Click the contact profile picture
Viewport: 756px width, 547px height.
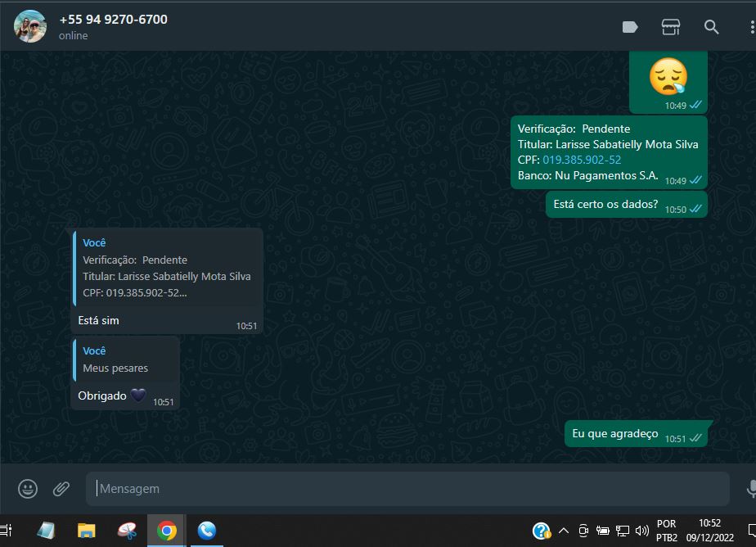(x=30, y=26)
